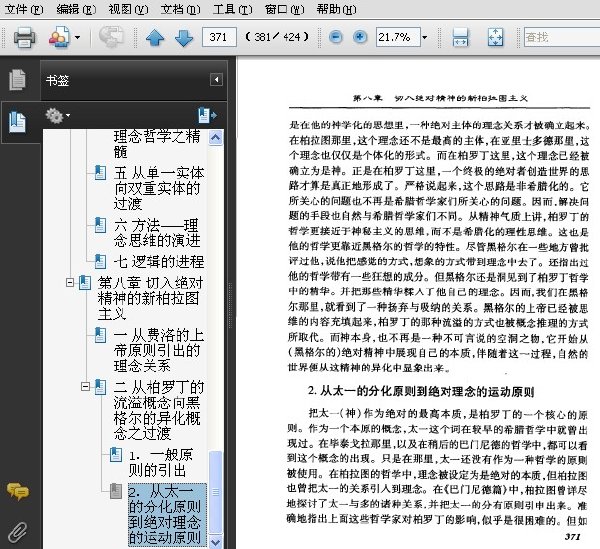Click bookmark icon beside 一 从费洛的上帝原则
This screenshot has width=600, height=549.
(101, 335)
